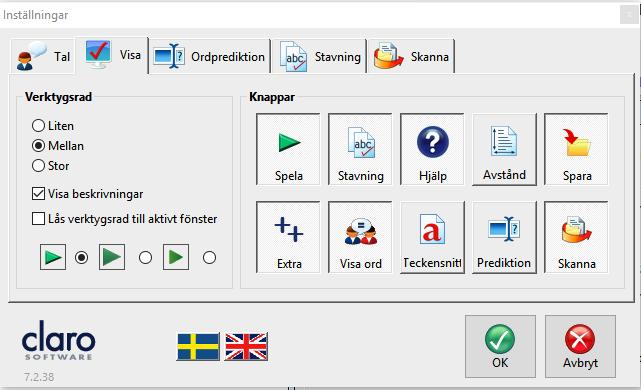Click the second green play style preview
The image size is (641, 390).
pyautogui.click(x=112, y=257)
